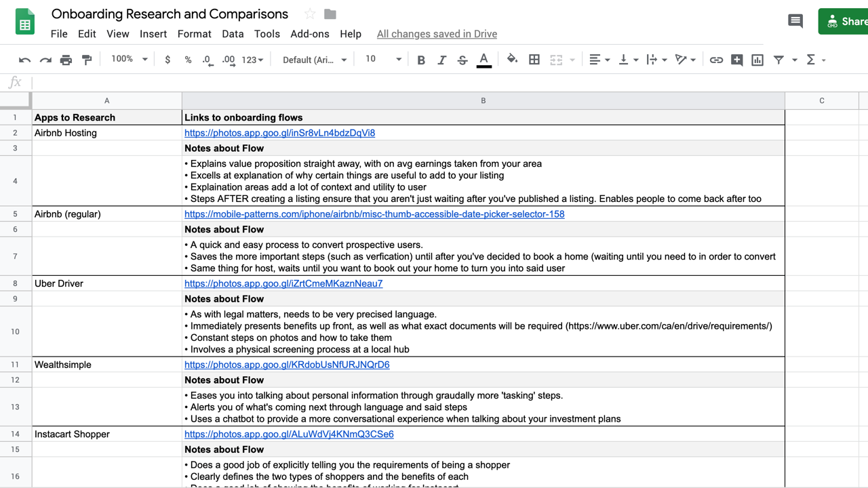Open the Add-ons menu
Image resolution: width=868 pixels, height=488 pixels.
coord(310,34)
